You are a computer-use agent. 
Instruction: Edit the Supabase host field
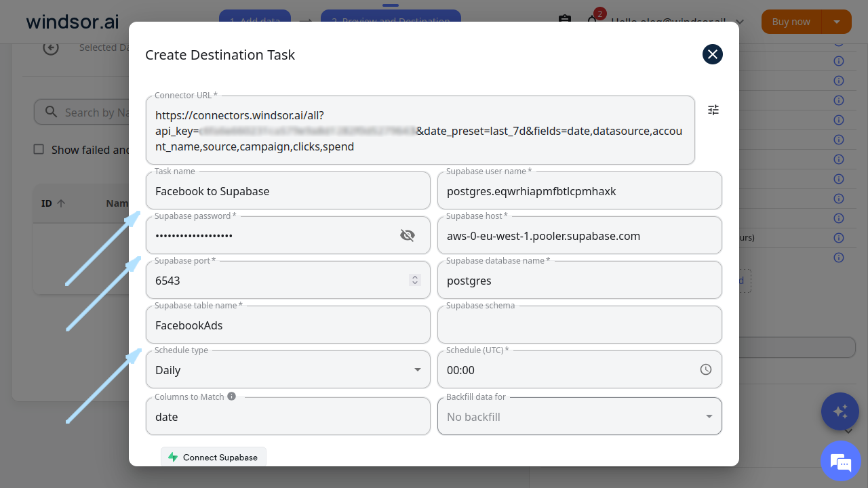(580, 235)
